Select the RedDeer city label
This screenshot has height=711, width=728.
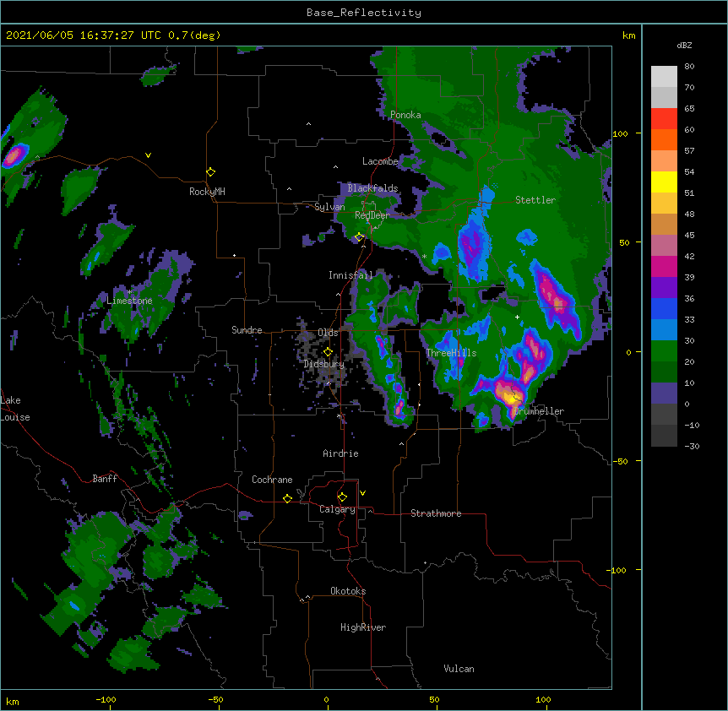click(x=372, y=215)
